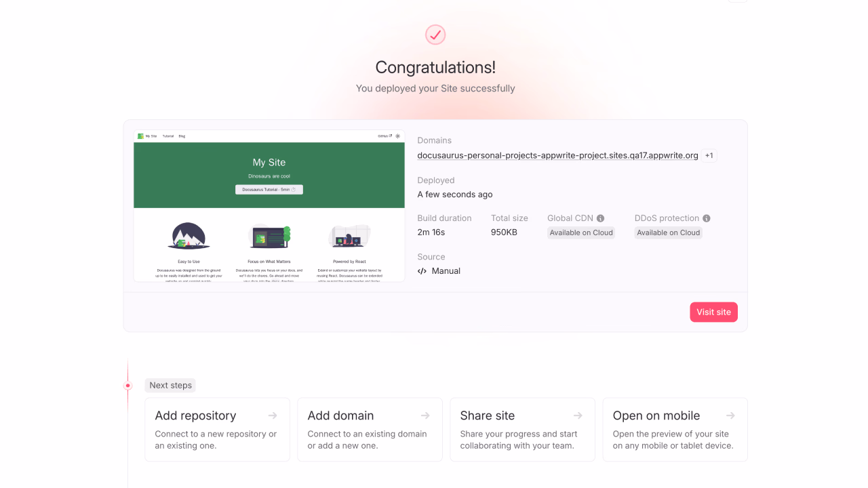The height and width of the screenshot is (488, 868).
Task: Expand the +1 additional domains badge
Action: point(709,155)
